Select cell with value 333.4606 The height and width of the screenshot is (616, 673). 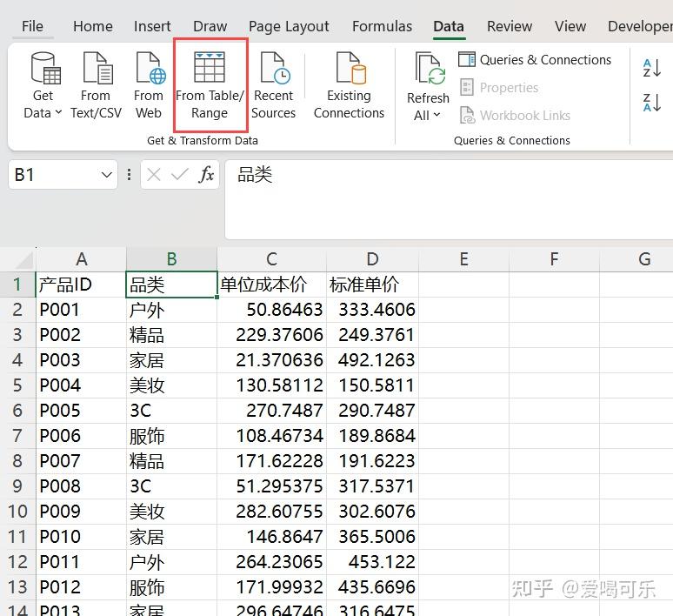372,310
